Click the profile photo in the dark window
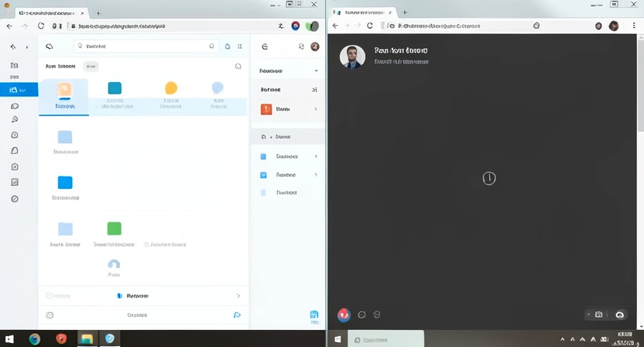644x347 pixels. click(352, 57)
